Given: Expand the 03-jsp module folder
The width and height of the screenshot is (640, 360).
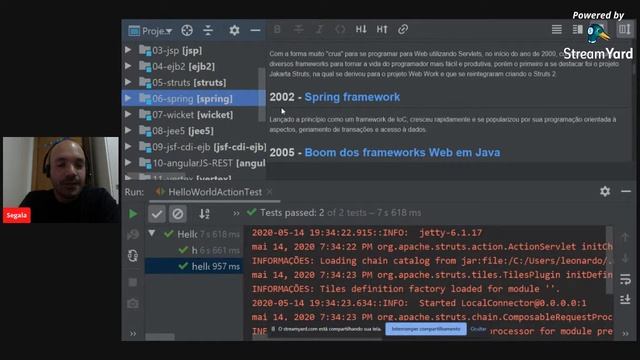Looking at the screenshot, I should (128, 50).
